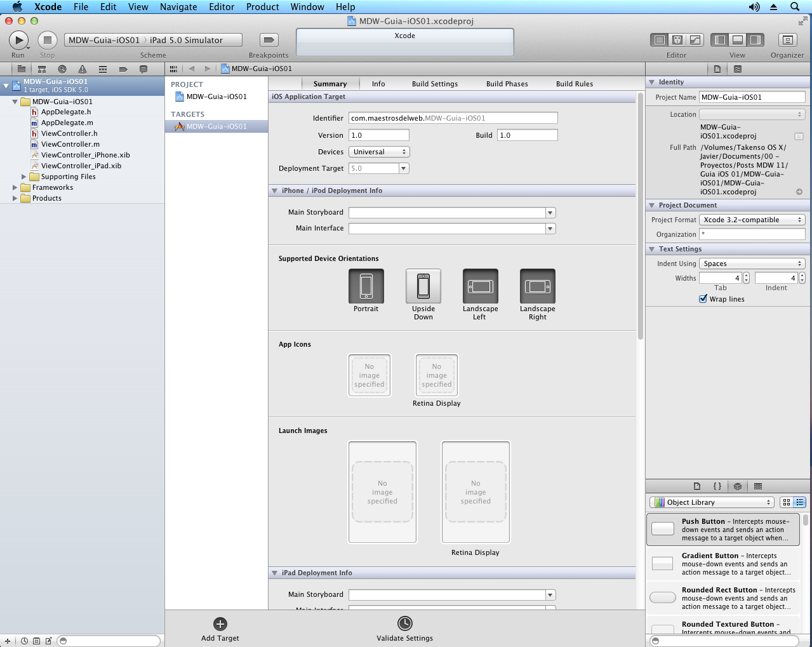The image size is (812, 647).
Task: Open iPhone Main Interface dropdown arrow
Action: coord(550,229)
